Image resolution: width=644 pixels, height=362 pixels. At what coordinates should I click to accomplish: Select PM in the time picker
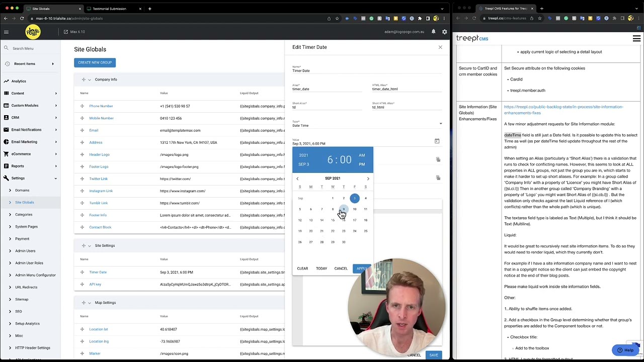click(x=362, y=164)
